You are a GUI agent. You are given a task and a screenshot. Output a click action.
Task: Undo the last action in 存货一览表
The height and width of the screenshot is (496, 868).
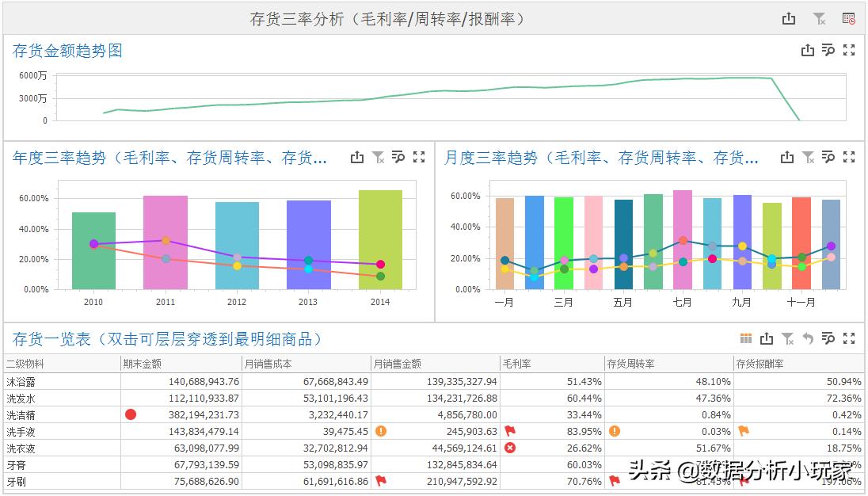coord(807,338)
